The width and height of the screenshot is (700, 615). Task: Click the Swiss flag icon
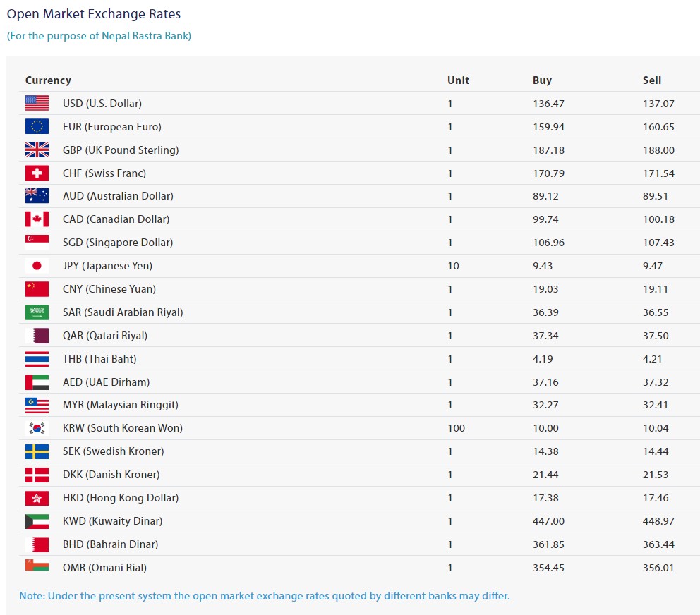click(37, 173)
